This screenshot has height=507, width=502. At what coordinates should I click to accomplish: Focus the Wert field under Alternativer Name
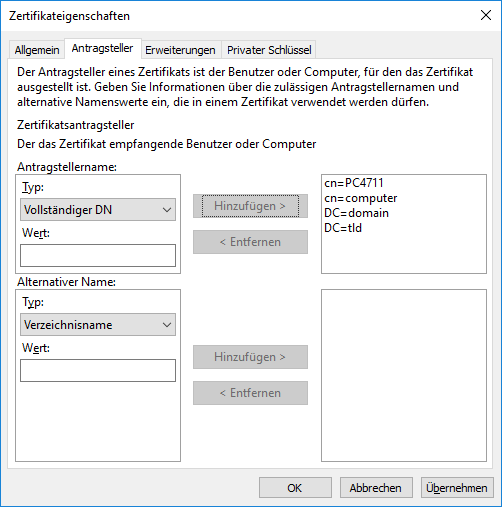click(98, 370)
